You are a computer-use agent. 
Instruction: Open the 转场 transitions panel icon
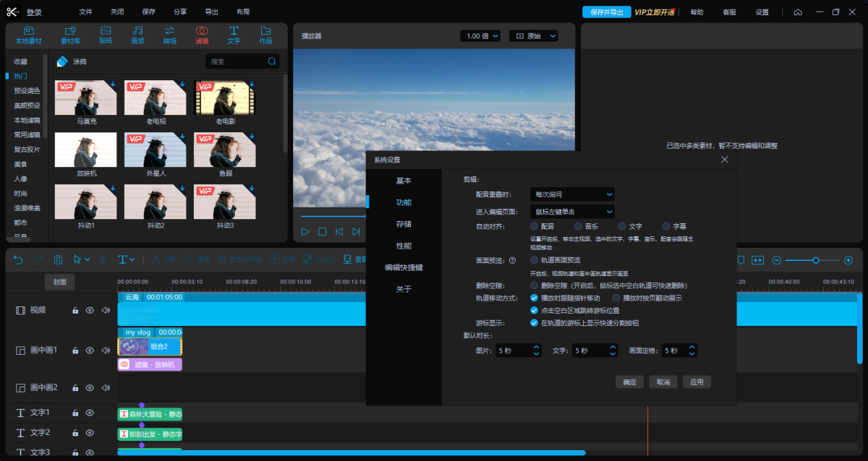click(x=170, y=35)
